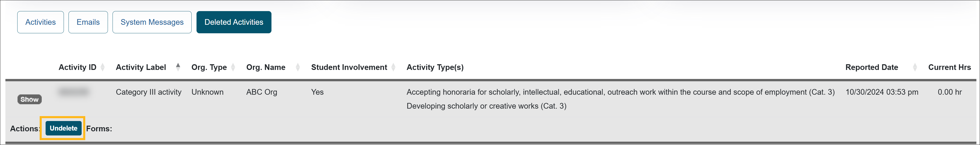The height and width of the screenshot is (145, 980).
Task: Click the Activity ID sort arrows
Action: point(103,68)
